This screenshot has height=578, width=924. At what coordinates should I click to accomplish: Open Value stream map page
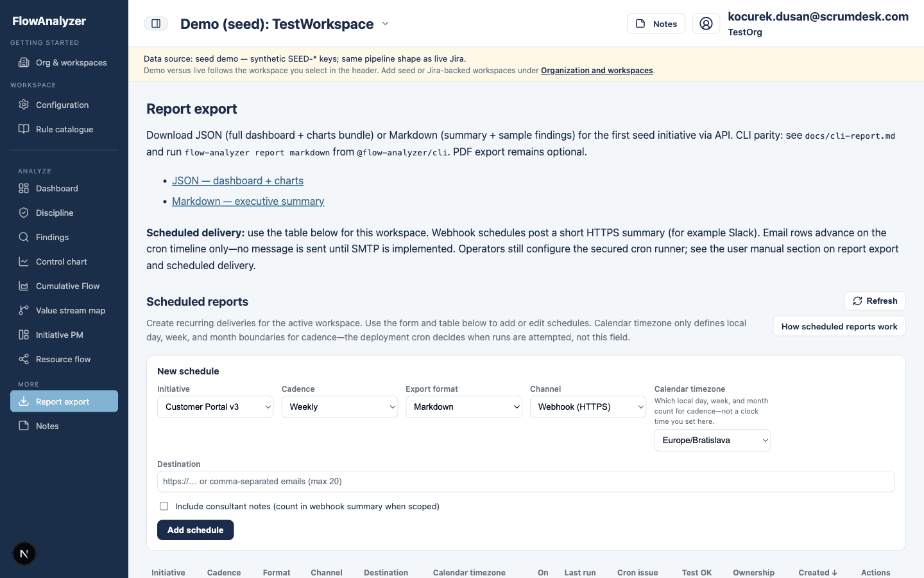64,310
